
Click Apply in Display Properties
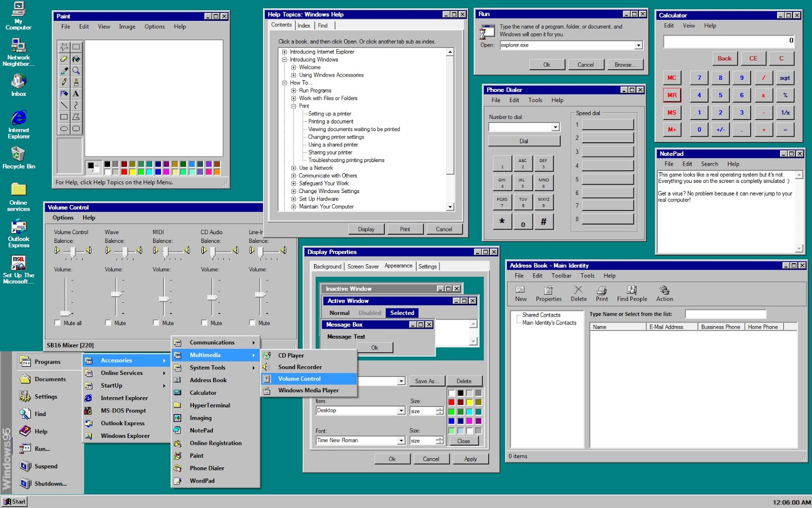pyautogui.click(x=470, y=459)
